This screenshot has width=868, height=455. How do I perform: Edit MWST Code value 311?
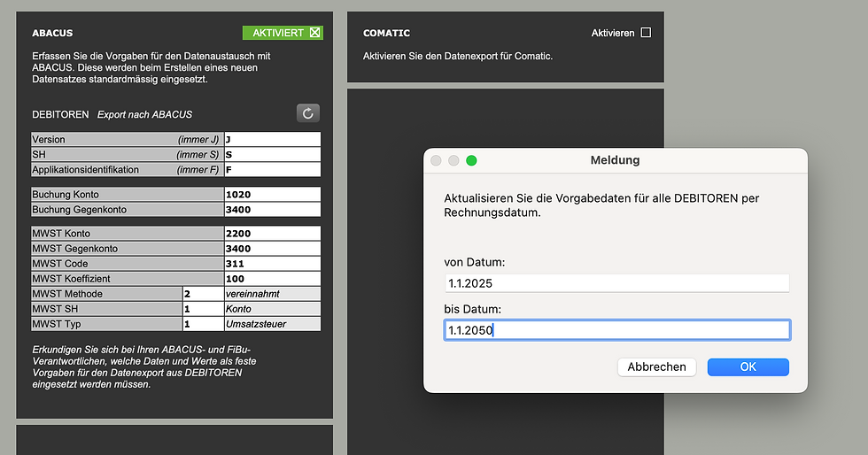(273, 264)
